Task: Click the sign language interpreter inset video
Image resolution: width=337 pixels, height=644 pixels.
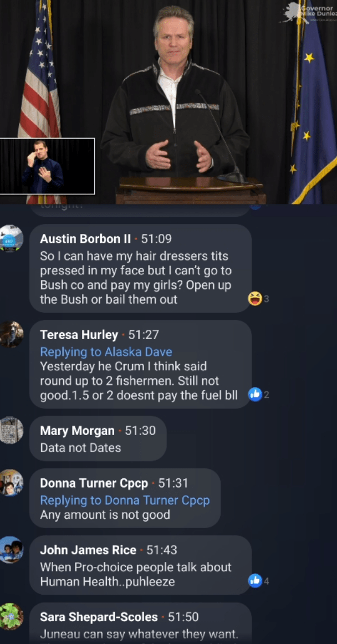Action: pyautogui.click(x=47, y=166)
